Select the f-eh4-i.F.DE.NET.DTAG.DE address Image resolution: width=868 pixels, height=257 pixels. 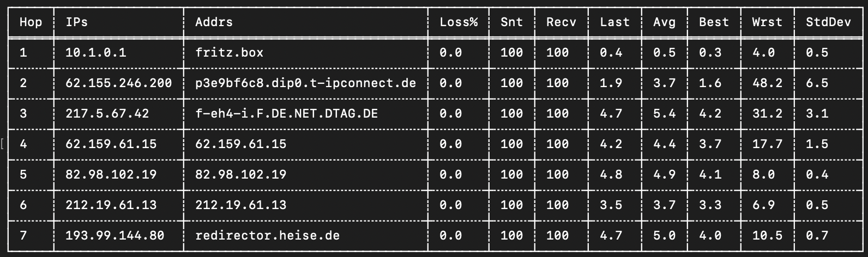pos(287,114)
